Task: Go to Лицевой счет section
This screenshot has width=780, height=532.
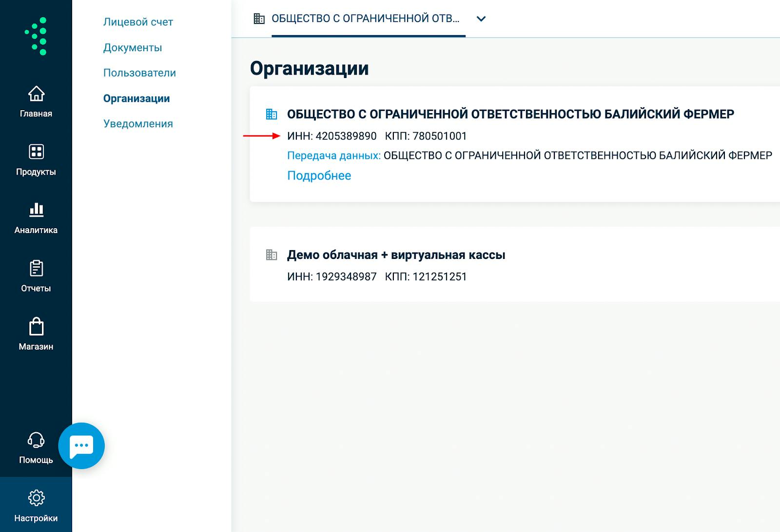Action: (x=138, y=22)
